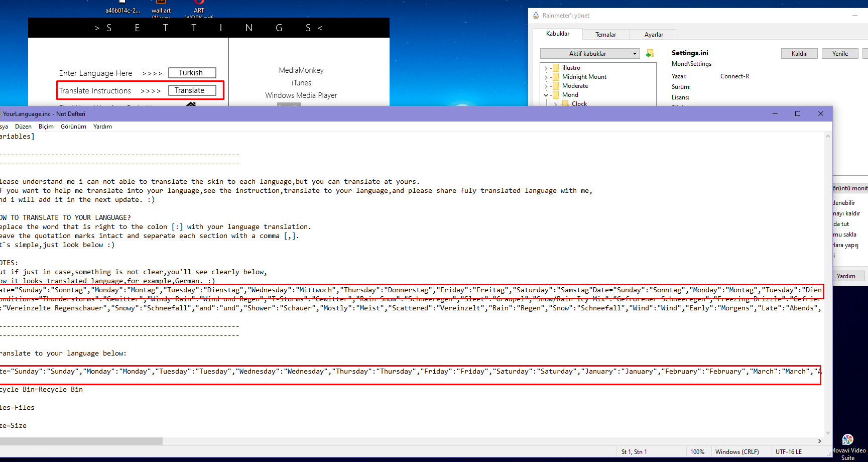Select the Moderate tree item label
Viewport: 868px width, 462px height.
575,86
